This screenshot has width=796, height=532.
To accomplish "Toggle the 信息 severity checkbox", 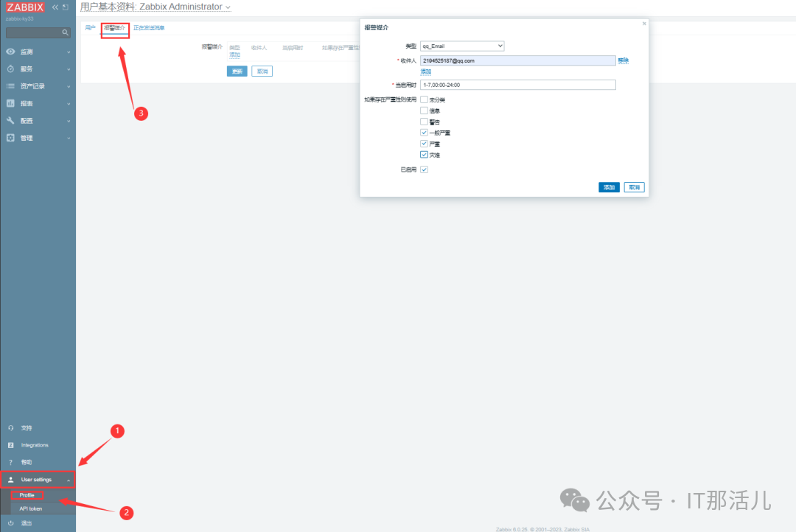I will pyautogui.click(x=424, y=111).
